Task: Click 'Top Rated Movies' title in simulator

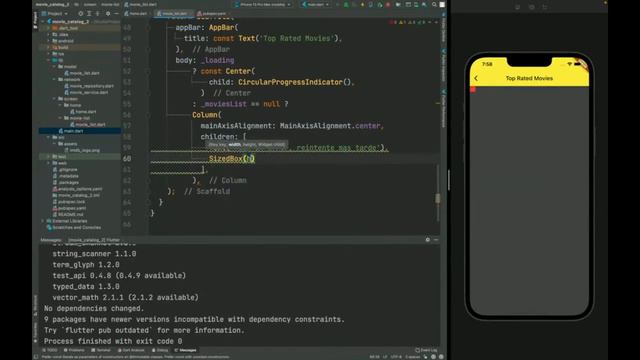Action: coord(529,78)
